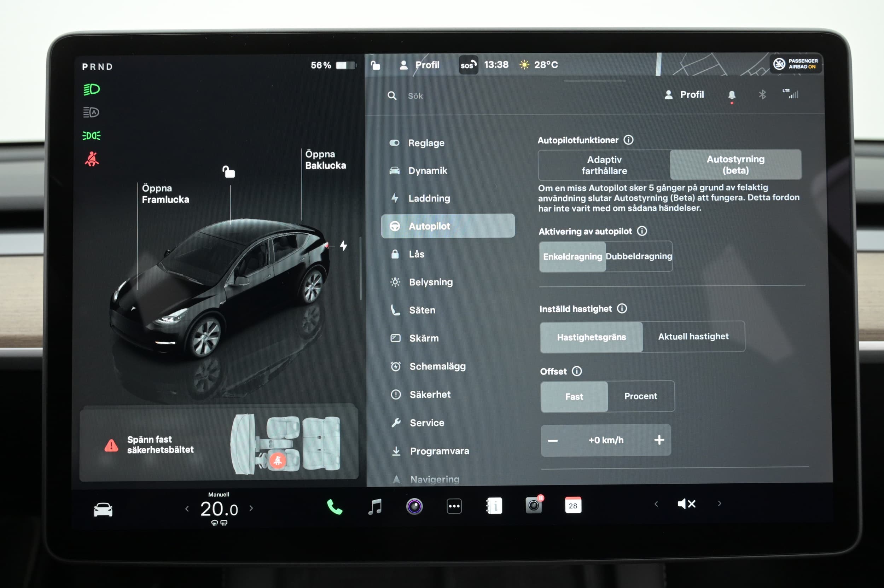Tap the 56% battery indicator
This screenshot has width=884, height=588.
point(333,65)
